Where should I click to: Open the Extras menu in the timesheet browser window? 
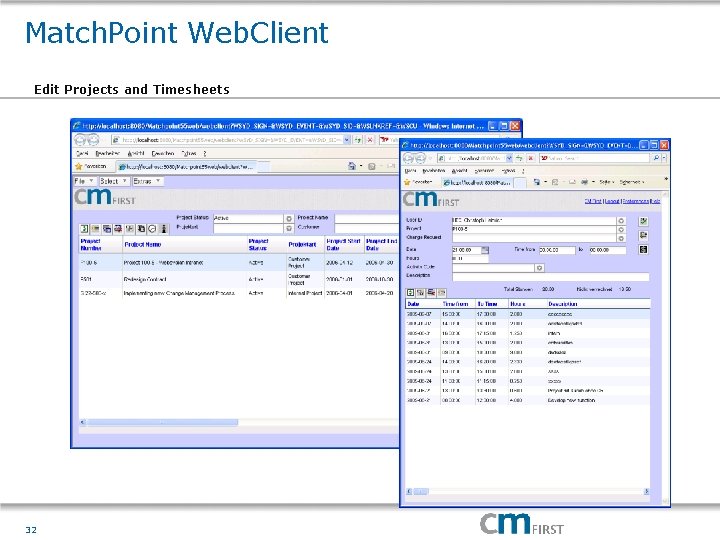click(x=508, y=170)
